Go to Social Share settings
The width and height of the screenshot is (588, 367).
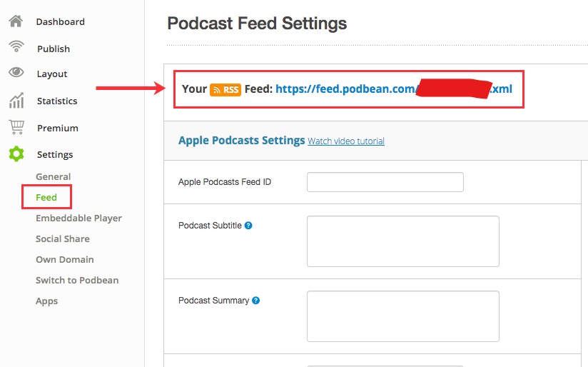click(63, 239)
